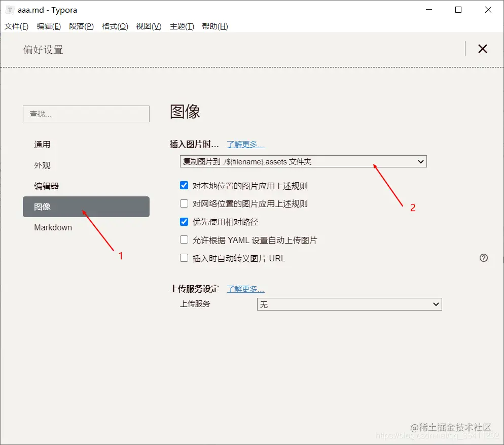Enable 允许根据 YAML 设置自动上传图片
The image size is (504, 445).
[x=184, y=239]
